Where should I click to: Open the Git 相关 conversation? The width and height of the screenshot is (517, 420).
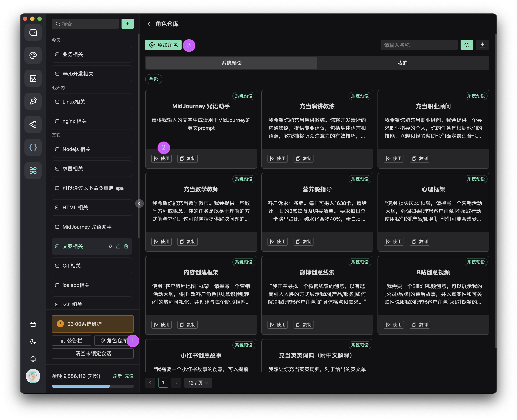click(92, 266)
